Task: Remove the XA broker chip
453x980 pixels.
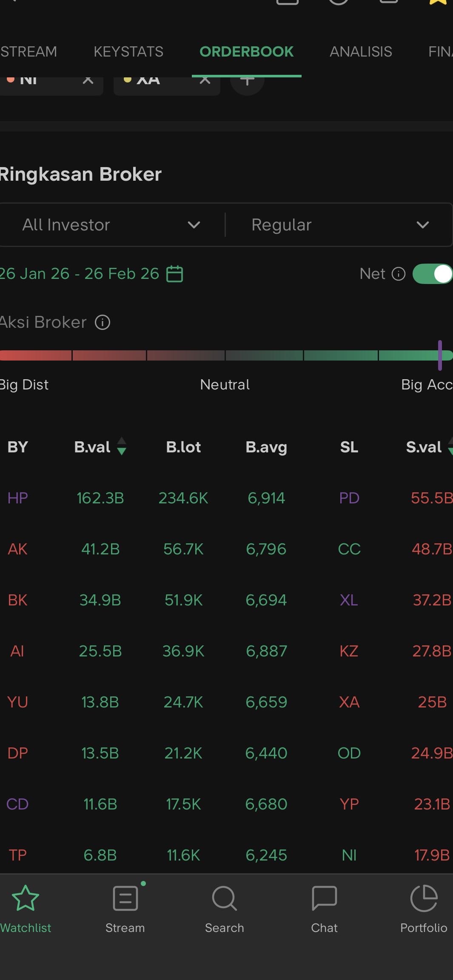Action: coord(205,80)
